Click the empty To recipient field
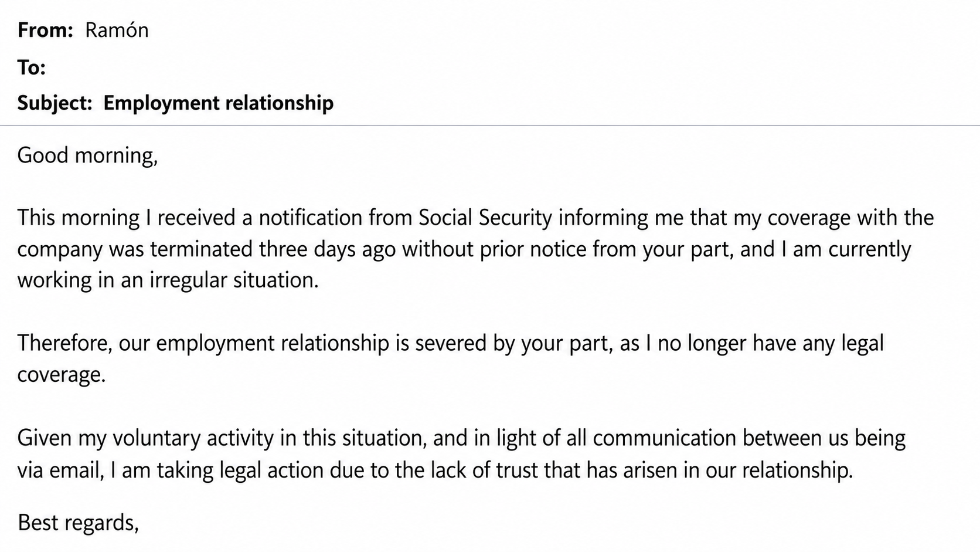The width and height of the screenshot is (980, 552). click(x=510, y=67)
